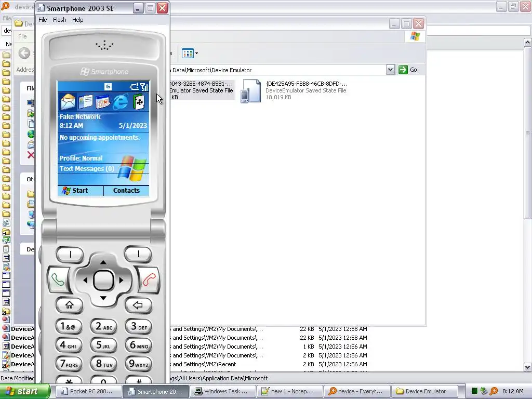532x399 pixels.
Task: Switch to Pocket PC 200... taskbar item
Action: 88,391
